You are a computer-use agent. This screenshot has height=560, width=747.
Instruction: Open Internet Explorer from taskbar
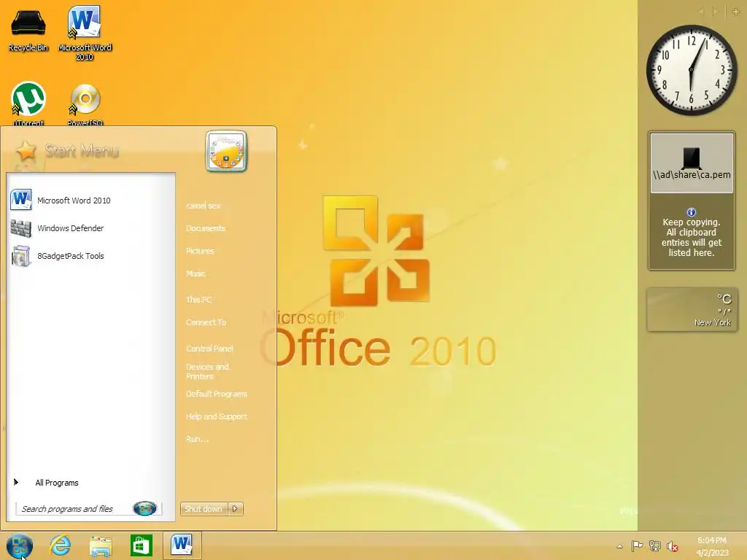61,545
